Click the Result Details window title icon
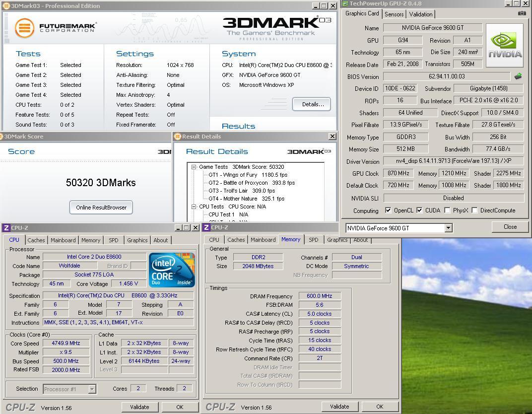Viewport: 532px width, 414px height. [x=178, y=137]
